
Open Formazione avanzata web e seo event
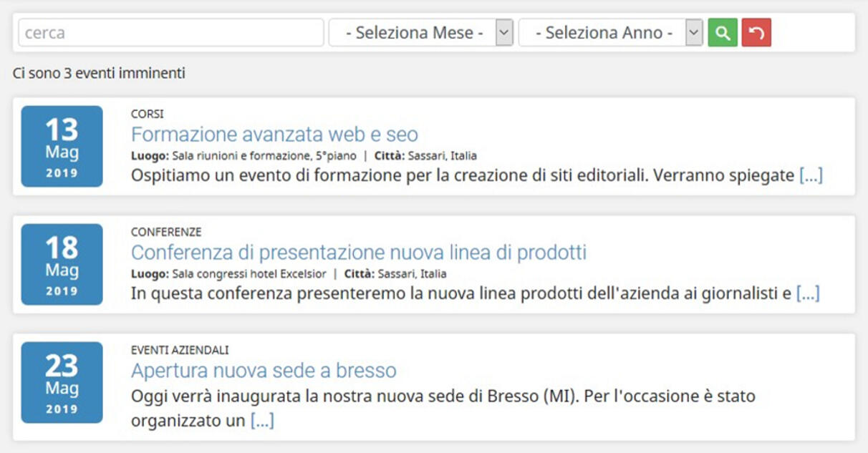tap(274, 135)
